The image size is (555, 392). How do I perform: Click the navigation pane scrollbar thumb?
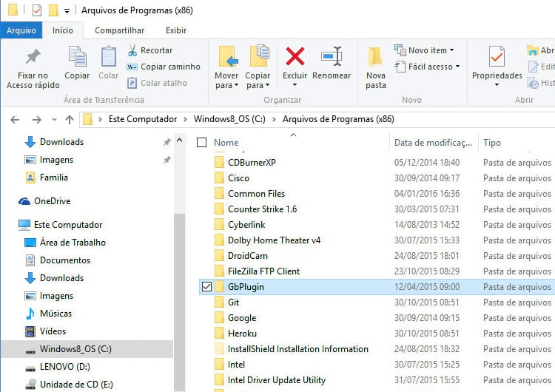pos(180,301)
